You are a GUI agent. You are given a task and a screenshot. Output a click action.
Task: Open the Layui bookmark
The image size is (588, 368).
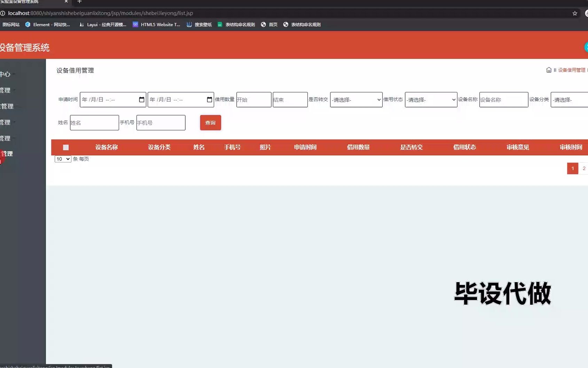pos(103,24)
